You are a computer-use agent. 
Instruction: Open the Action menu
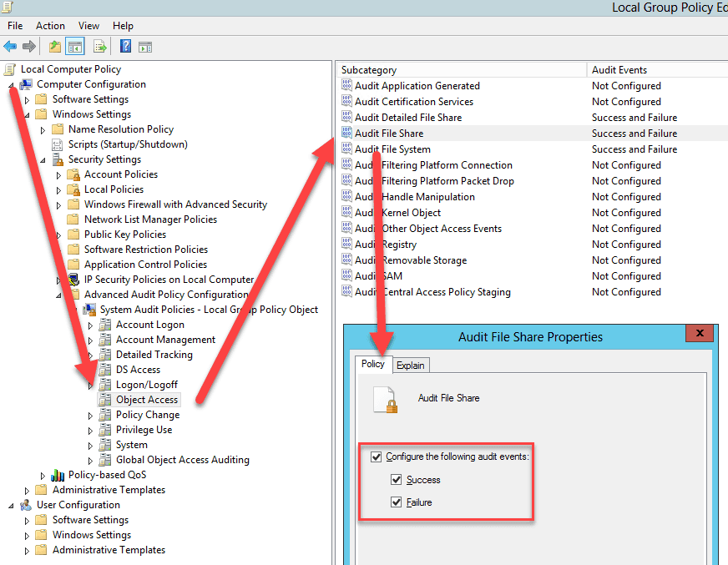click(50, 26)
